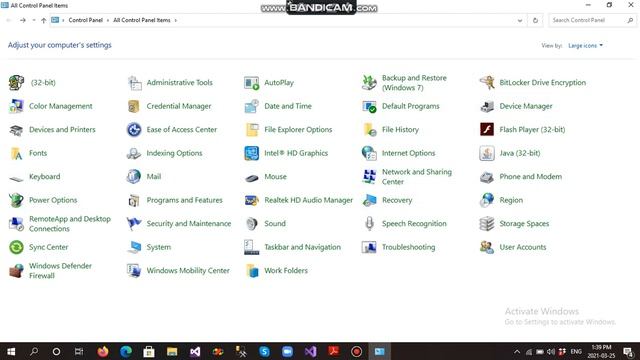Open the Intel HD Graphics icon
Image resolution: width=640 pixels, height=360 pixels.
(x=251, y=153)
